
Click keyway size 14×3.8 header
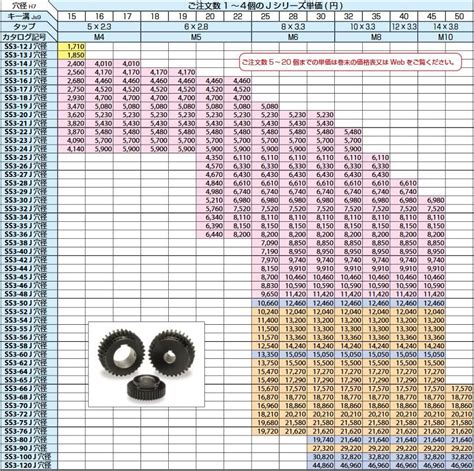[x=446, y=27]
